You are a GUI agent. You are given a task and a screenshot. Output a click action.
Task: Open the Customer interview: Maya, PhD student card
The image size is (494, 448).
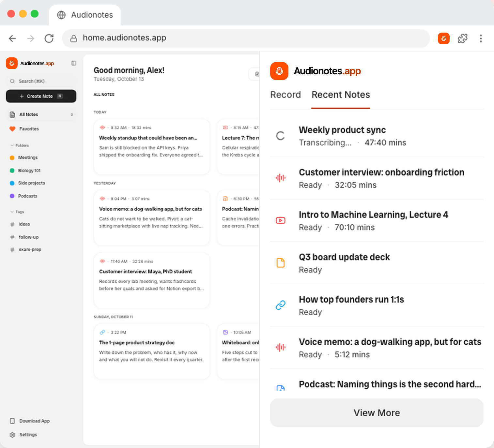tap(152, 280)
